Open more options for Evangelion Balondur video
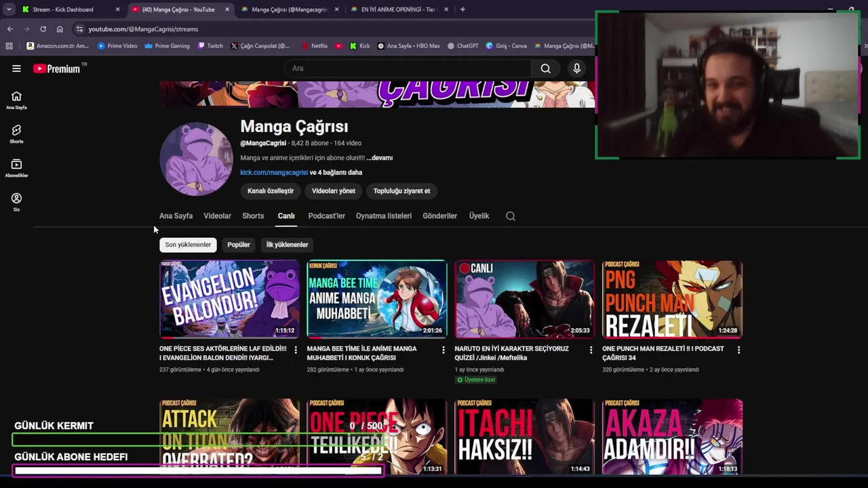 click(296, 350)
